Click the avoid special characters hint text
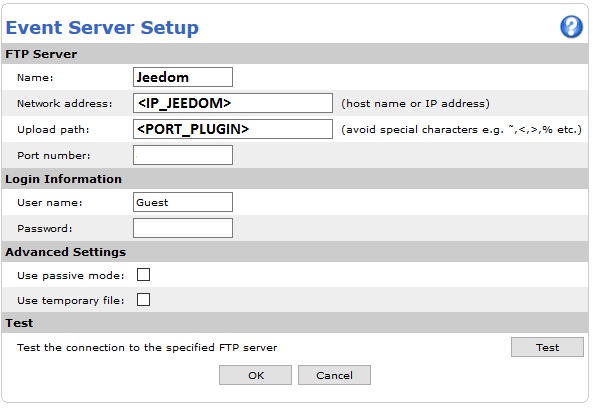Screen dimensions: 596x412 (x=461, y=130)
